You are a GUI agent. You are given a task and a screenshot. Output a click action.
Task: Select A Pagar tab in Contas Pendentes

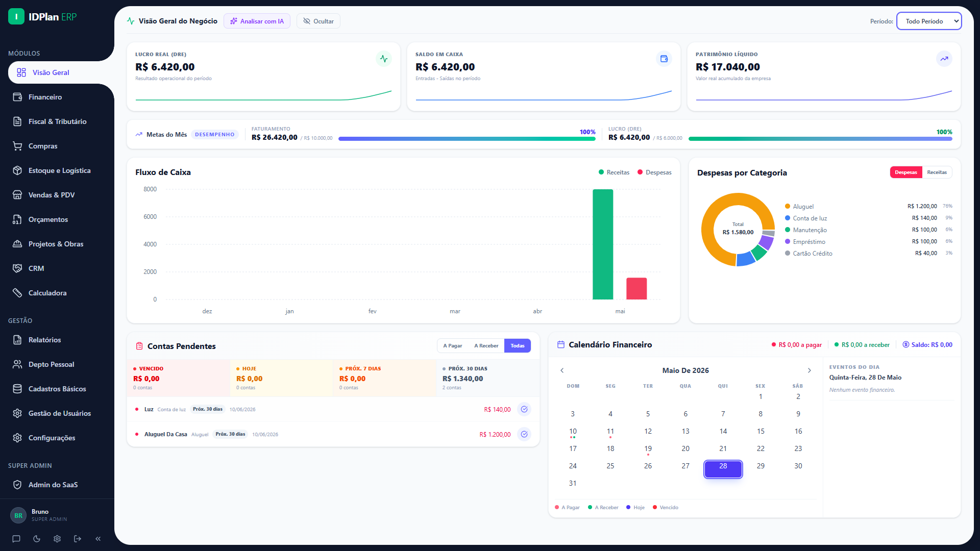click(453, 346)
